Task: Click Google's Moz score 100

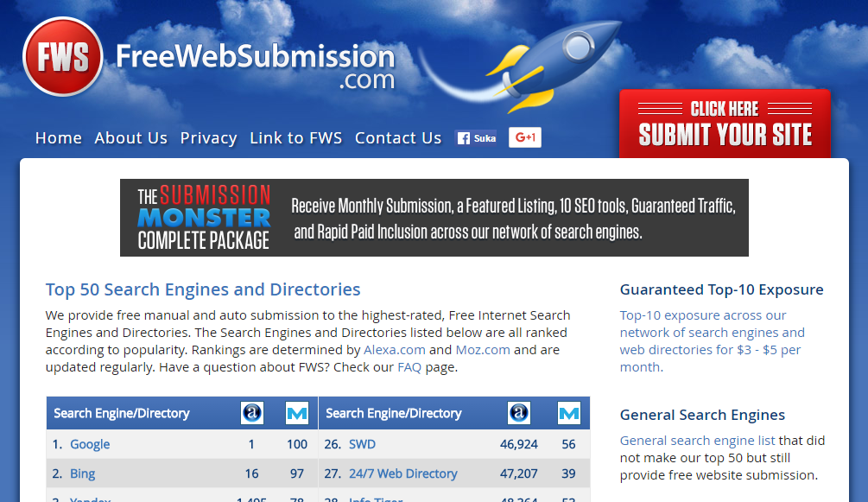Action: click(297, 444)
